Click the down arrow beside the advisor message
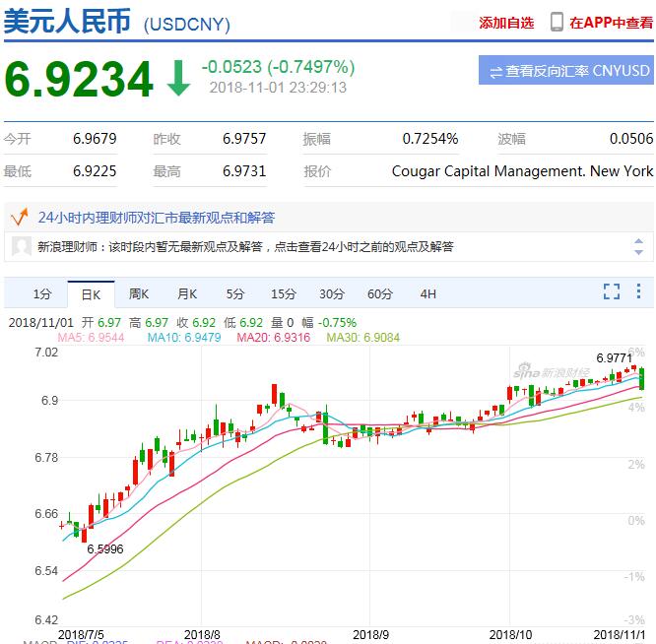The height and width of the screenshot is (644, 656). click(640, 254)
